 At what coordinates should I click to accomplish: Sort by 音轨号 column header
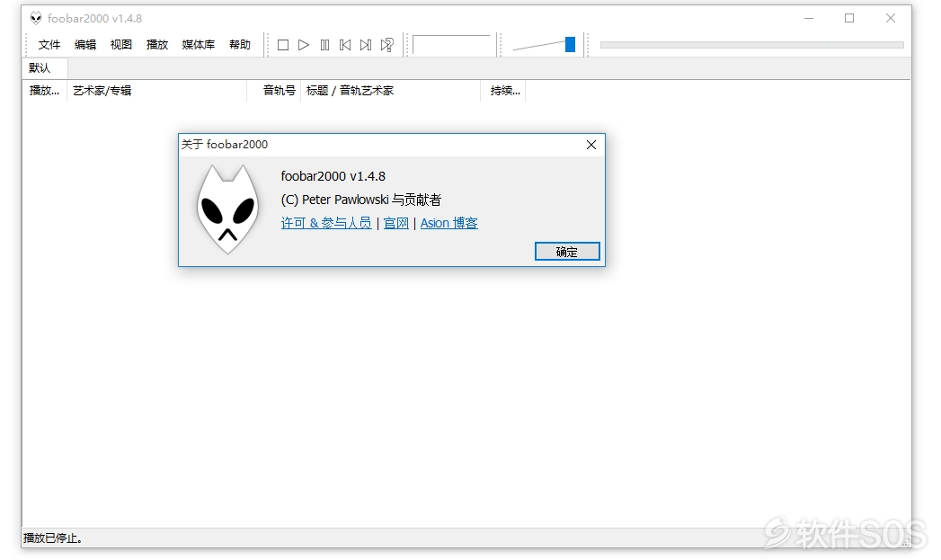[273, 91]
